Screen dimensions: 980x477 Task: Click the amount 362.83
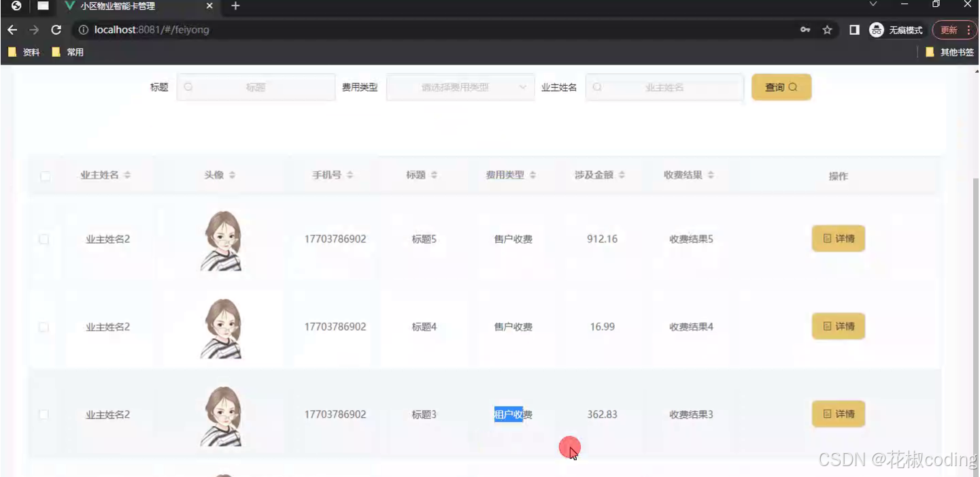pos(603,414)
